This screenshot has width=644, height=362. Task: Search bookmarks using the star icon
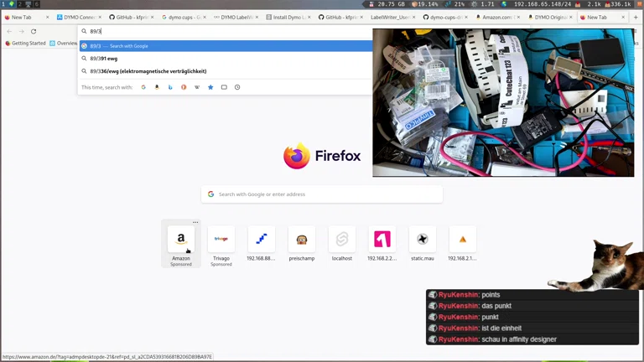coord(210,87)
